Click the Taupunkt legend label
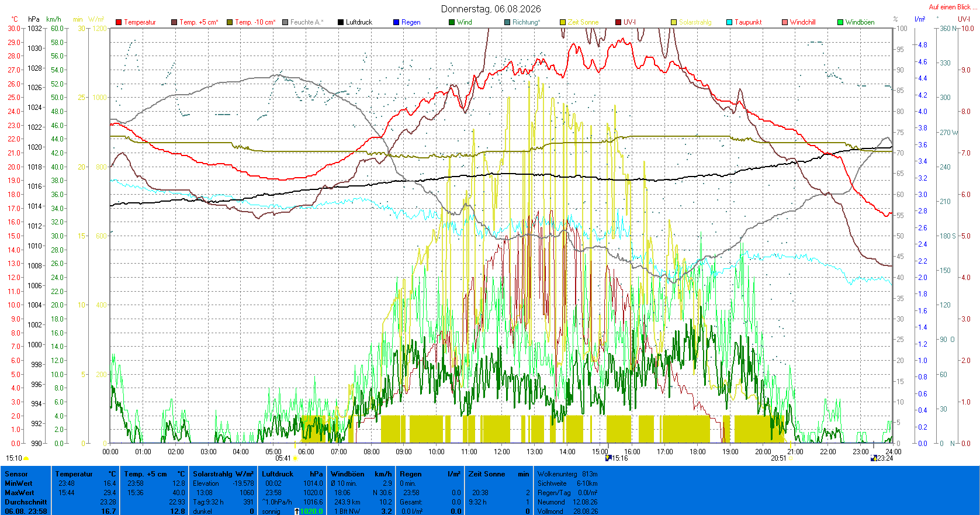980x515 pixels. (748, 22)
